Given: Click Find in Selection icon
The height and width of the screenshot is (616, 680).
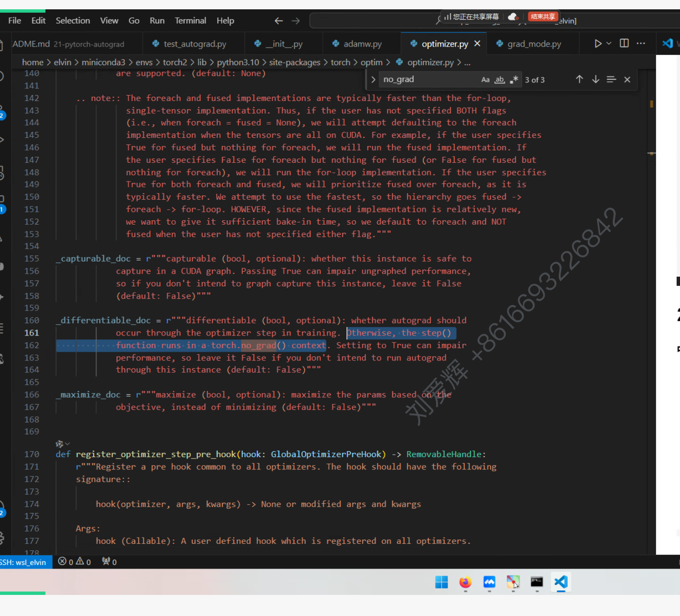Looking at the screenshot, I should 611,79.
